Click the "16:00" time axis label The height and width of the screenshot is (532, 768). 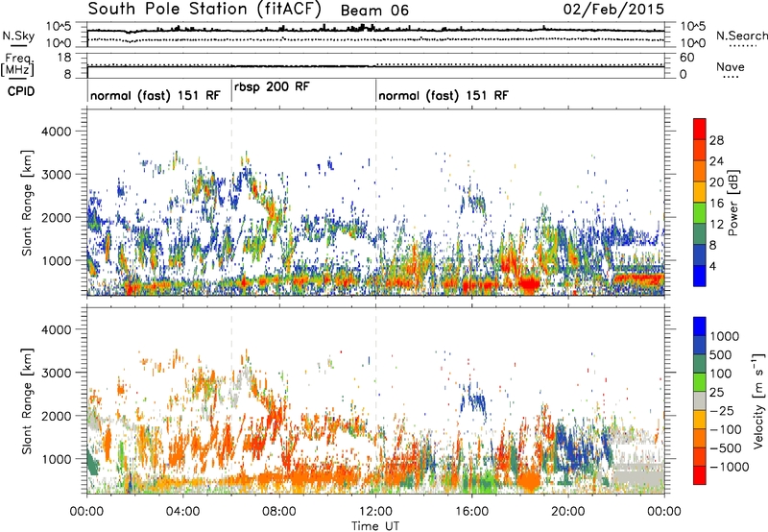471,512
